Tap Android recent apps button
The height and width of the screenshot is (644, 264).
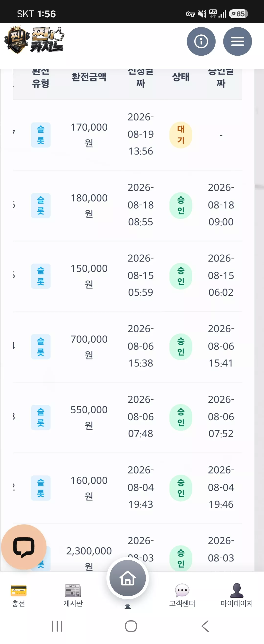point(57,626)
